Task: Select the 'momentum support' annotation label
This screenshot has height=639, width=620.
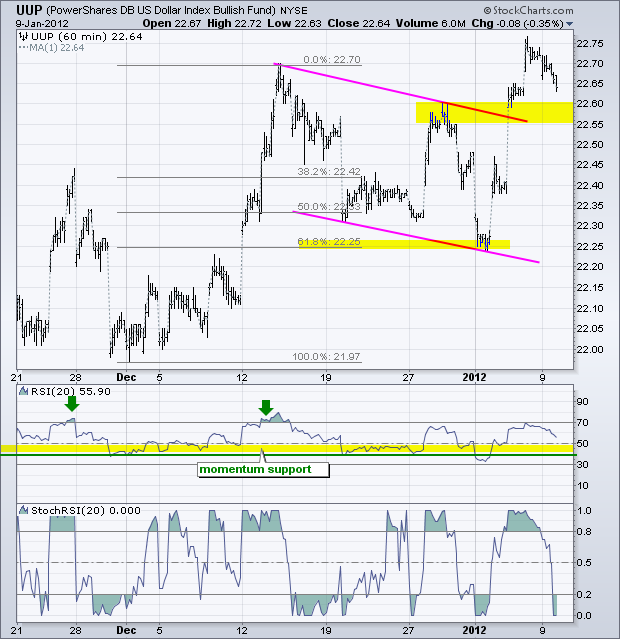Action: pos(263,469)
